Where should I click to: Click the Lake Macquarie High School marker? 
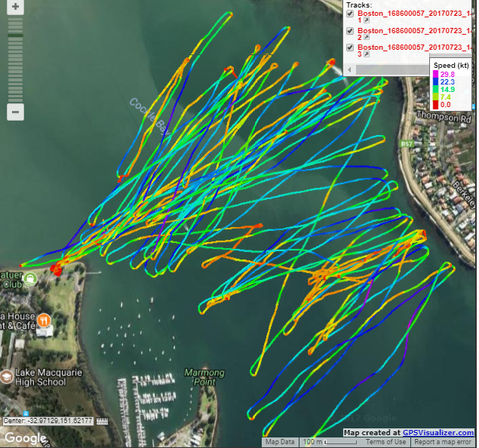(7, 376)
